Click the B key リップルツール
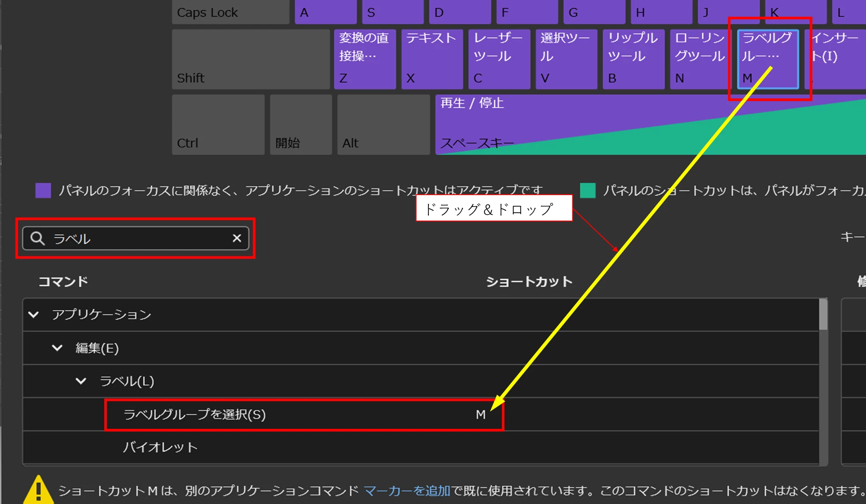The height and width of the screenshot is (504, 866). (x=633, y=59)
